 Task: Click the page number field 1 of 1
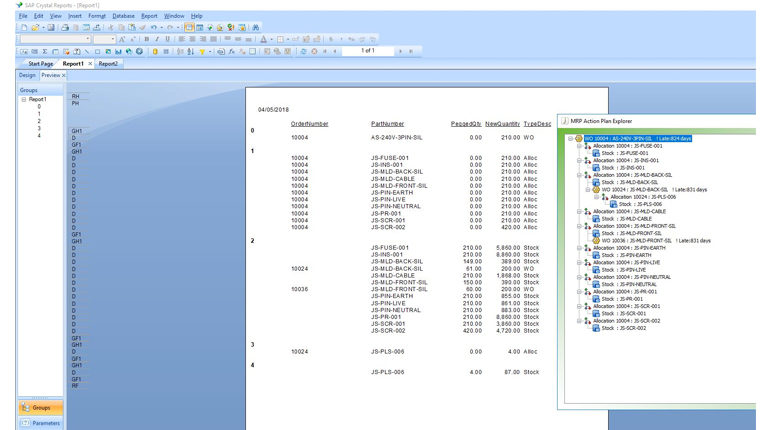[x=368, y=51]
